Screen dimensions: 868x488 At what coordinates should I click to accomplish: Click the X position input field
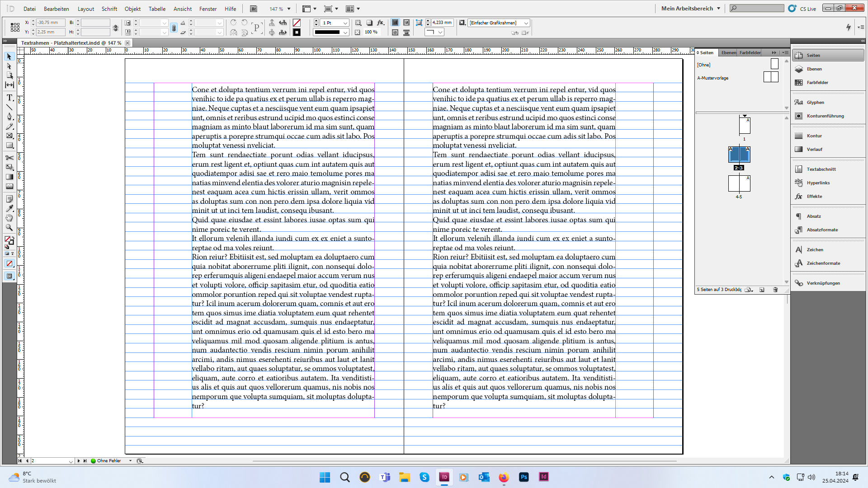[51, 23]
